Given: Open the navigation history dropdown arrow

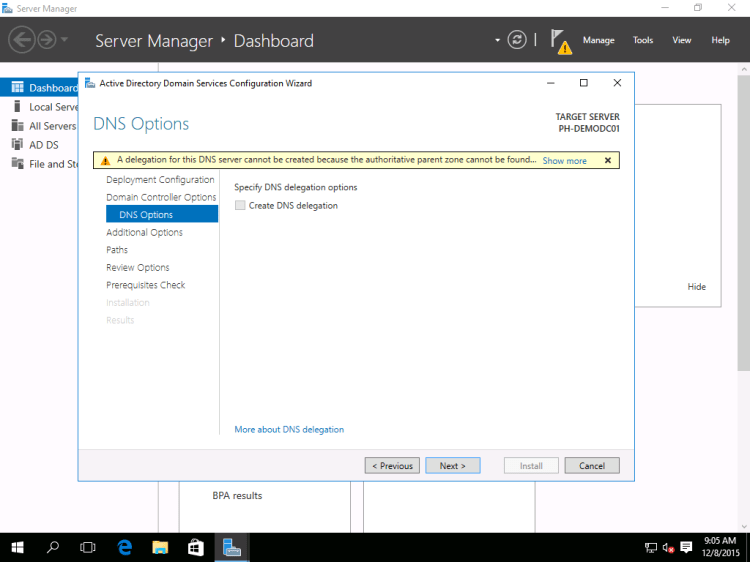Looking at the screenshot, I should [65, 40].
